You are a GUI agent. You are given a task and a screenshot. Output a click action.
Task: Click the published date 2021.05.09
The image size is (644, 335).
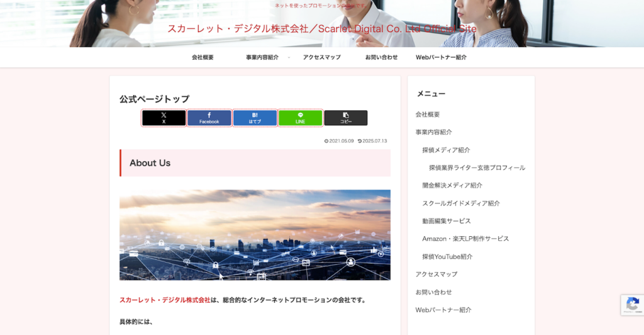pos(339,141)
